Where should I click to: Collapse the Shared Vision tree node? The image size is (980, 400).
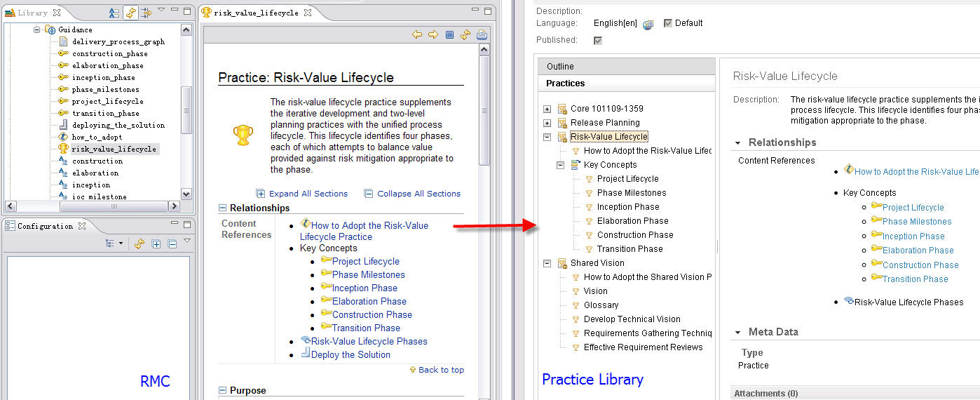coord(547,263)
